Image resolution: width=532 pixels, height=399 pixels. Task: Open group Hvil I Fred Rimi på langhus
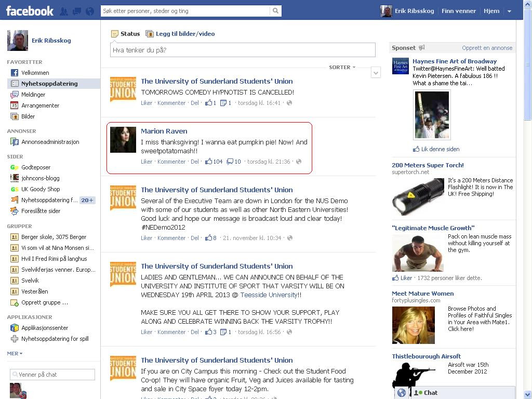click(54, 259)
